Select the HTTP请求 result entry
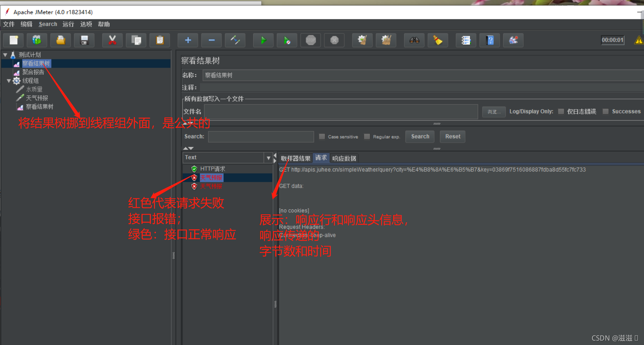This screenshot has width=644, height=345. pyautogui.click(x=213, y=169)
